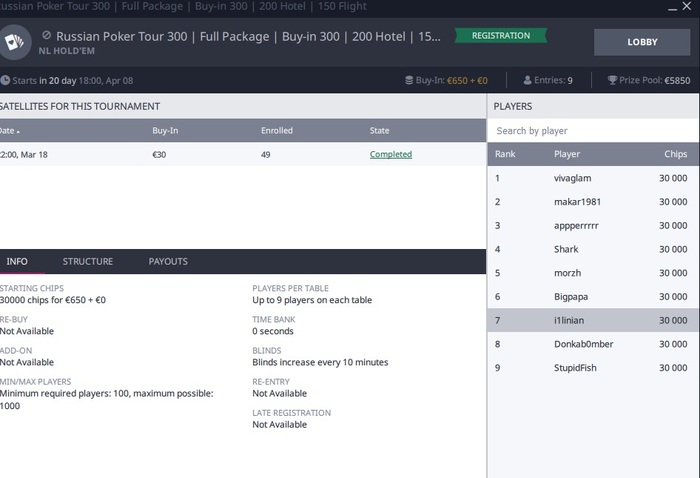Sort satellites by Date column
700x478 pixels.
10,131
